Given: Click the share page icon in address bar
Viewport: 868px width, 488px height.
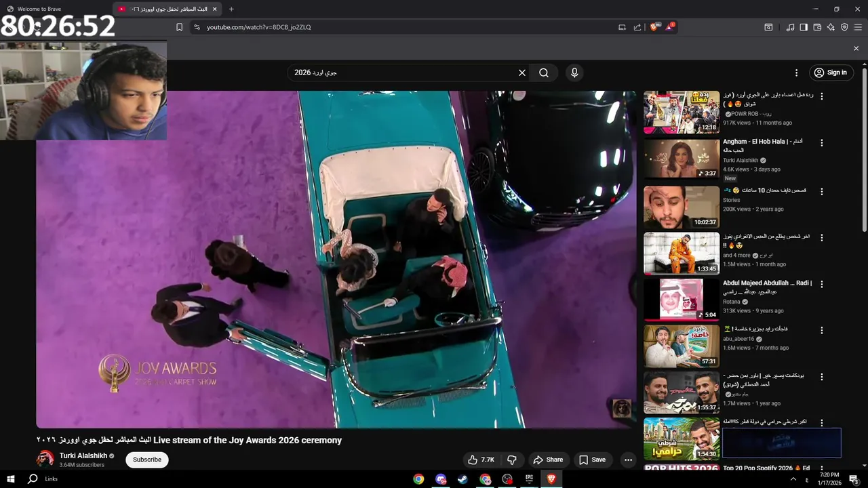Looking at the screenshot, I should tap(637, 27).
